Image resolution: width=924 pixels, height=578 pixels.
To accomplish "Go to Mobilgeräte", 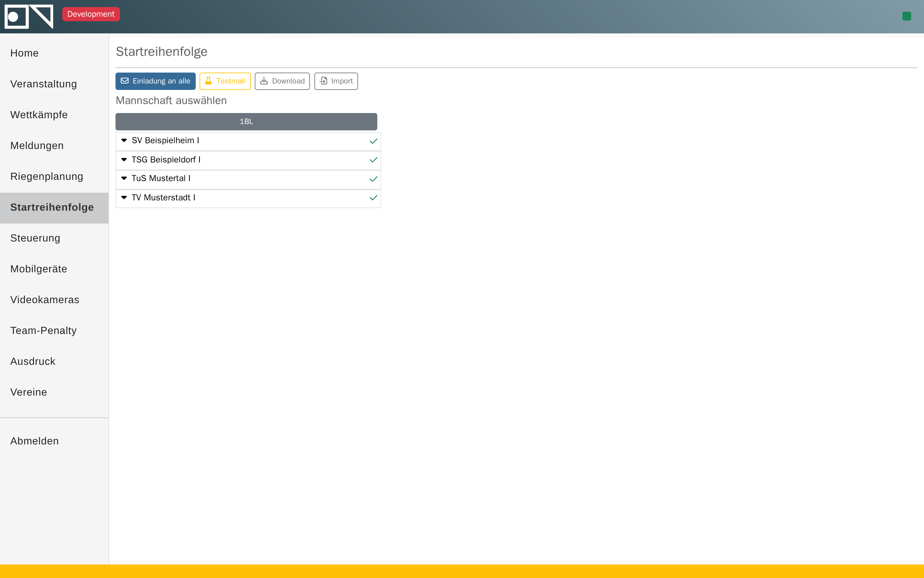I will click(x=54, y=269).
